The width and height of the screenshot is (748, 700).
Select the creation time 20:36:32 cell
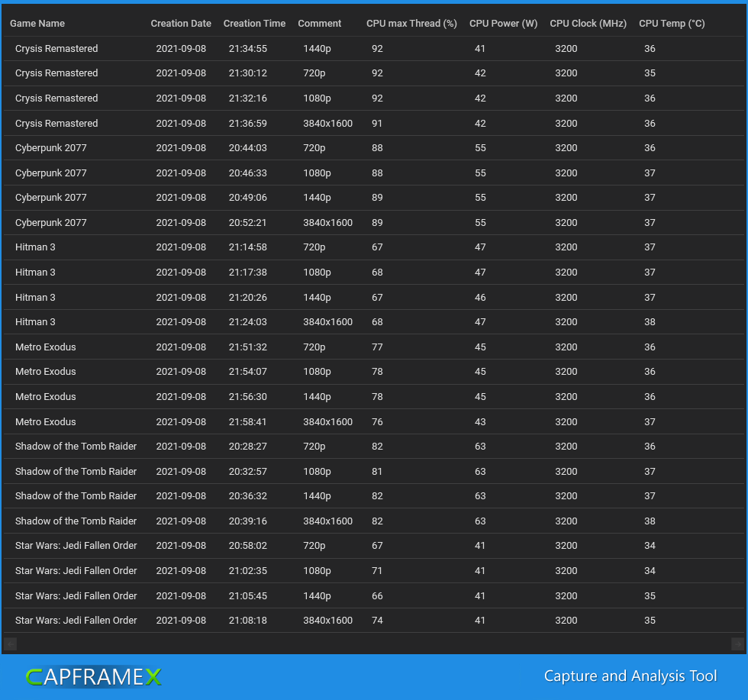pyautogui.click(x=247, y=496)
